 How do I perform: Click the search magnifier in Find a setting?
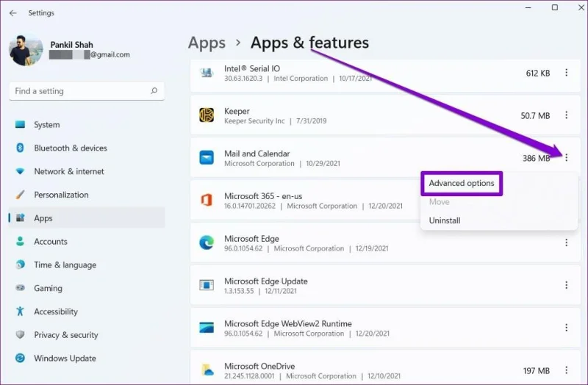point(154,90)
